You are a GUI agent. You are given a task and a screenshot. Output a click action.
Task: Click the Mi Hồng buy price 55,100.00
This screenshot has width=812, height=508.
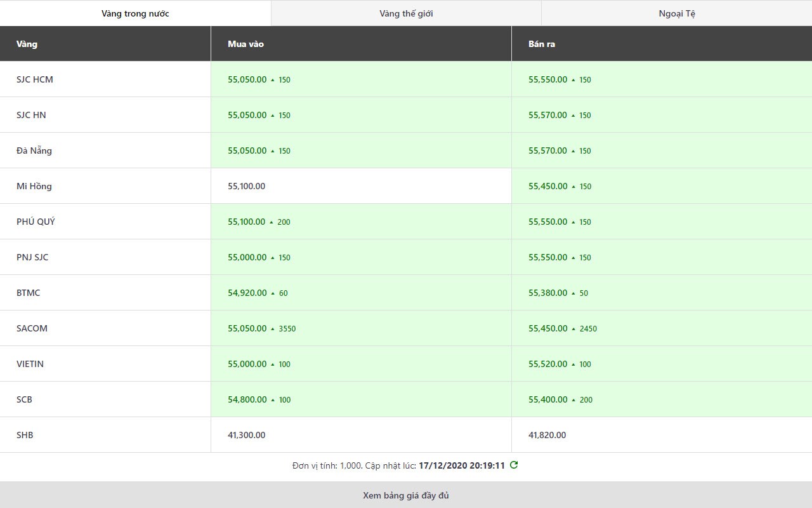[x=247, y=186]
